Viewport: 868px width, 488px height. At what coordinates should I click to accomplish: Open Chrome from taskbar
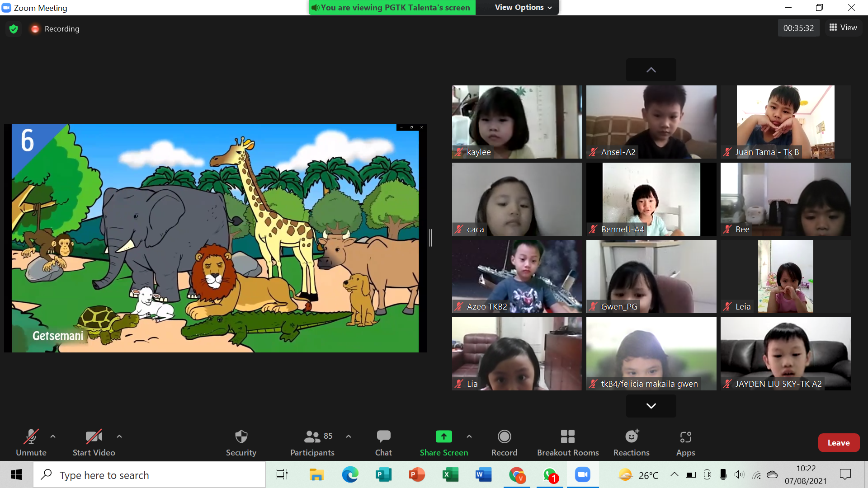[x=517, y=475]
